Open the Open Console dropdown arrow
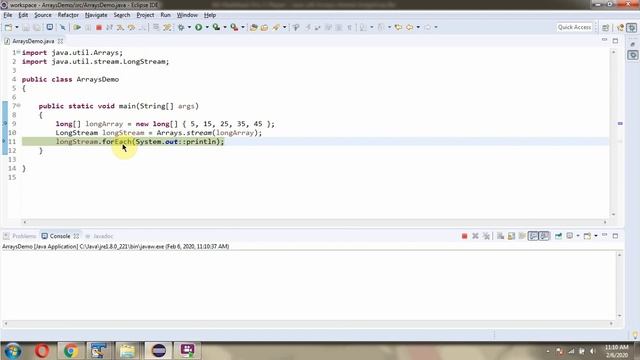This screenshot has height=360, width=640. pos(596,236)
